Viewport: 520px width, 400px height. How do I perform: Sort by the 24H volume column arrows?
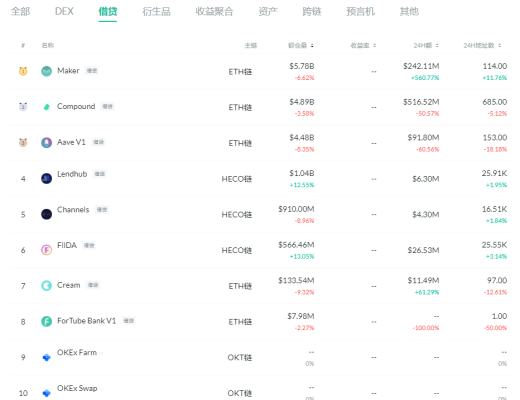click(437, 45)
